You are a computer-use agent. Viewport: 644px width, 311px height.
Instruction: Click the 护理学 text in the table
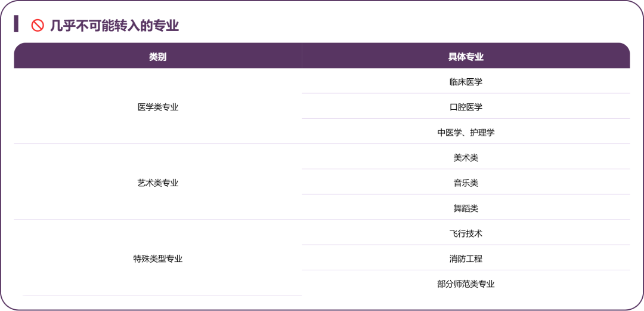pos(482,133)
